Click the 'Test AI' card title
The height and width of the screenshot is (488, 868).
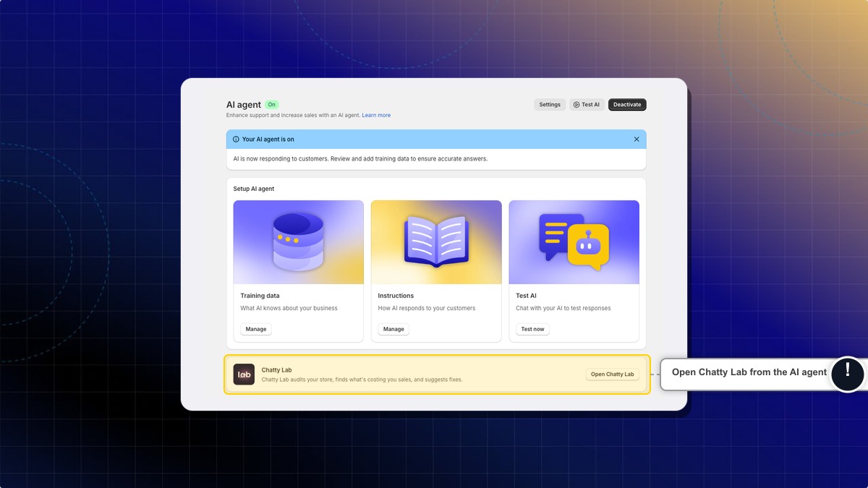coord(526,296)
